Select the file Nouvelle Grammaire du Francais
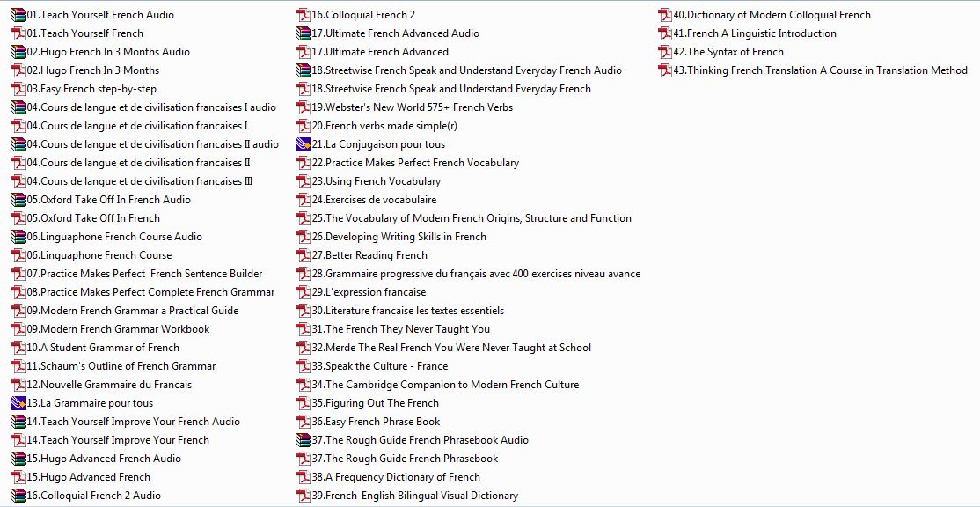The width and height of the screenshot is (980, 507). (115, 385)
